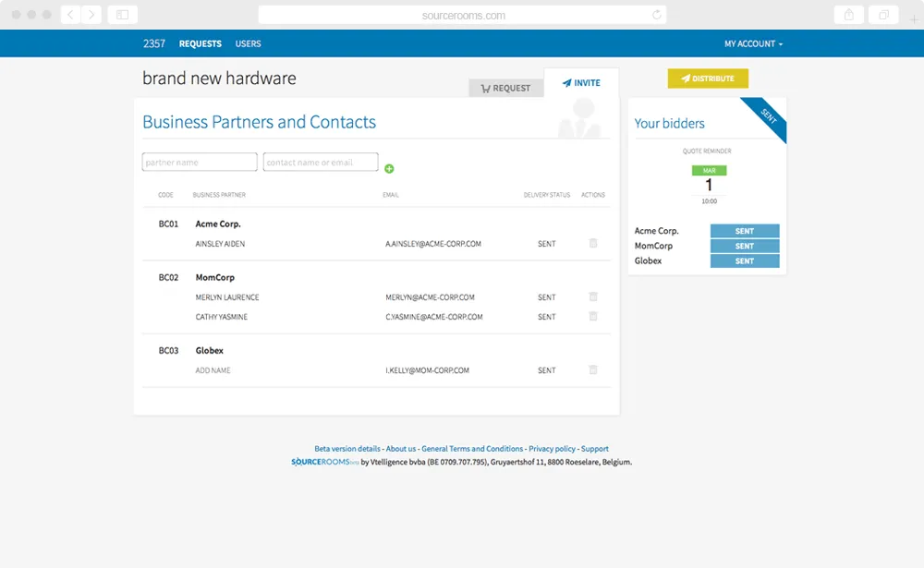This screenshot has height=568, width=924.
Task: Click the yellow Distribute button
Action: (x=708, y=79)
